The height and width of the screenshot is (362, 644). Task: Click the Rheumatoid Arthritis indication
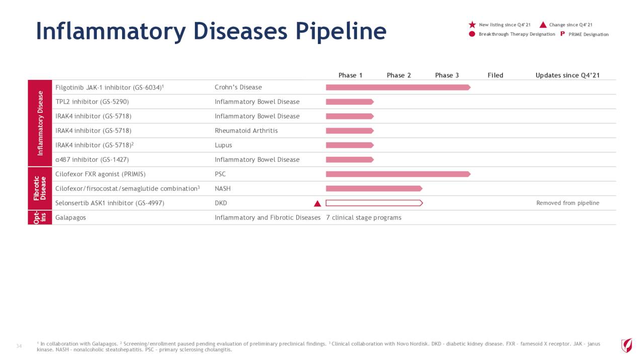click(246, 131)
